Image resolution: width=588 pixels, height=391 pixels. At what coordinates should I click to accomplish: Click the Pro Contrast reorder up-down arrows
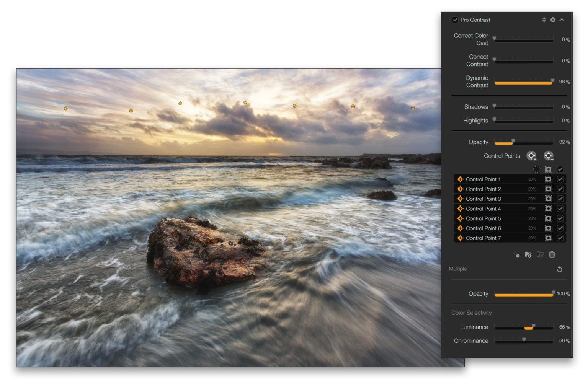tap(544, 20)
